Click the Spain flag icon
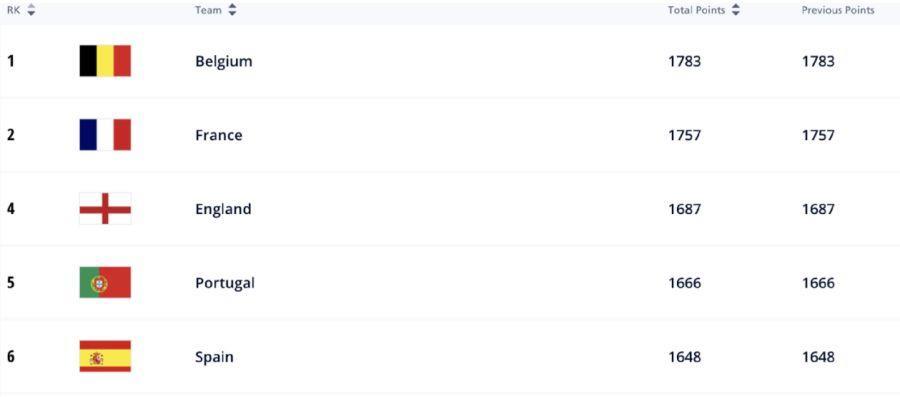This screenshot has width=900, height=397. click(105, 356)
